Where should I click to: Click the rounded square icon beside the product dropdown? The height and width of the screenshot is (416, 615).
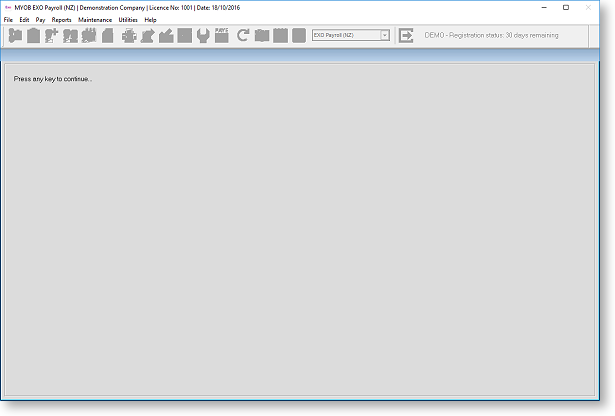(x=299, y=35)
